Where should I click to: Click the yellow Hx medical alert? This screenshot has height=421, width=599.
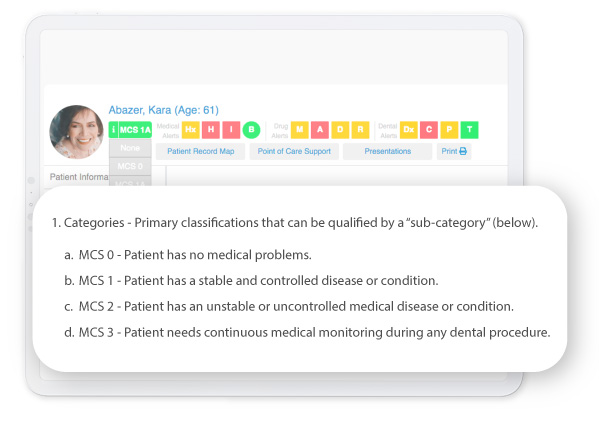[x=191, y=130]
